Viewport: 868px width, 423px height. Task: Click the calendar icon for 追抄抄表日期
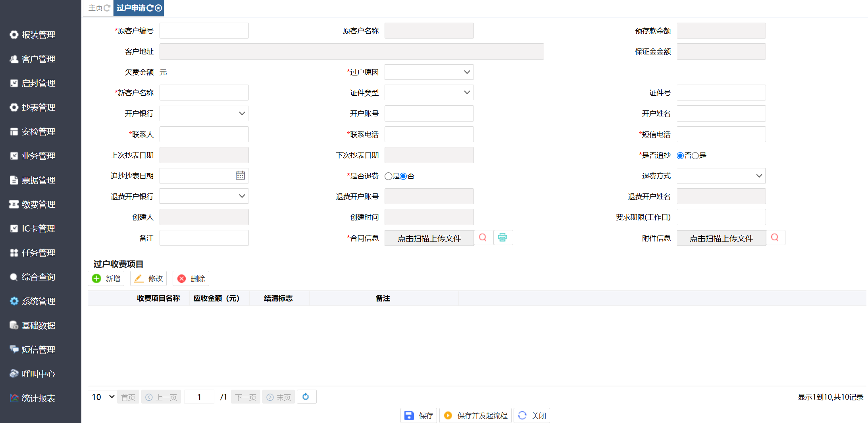(x=240, y=176)
